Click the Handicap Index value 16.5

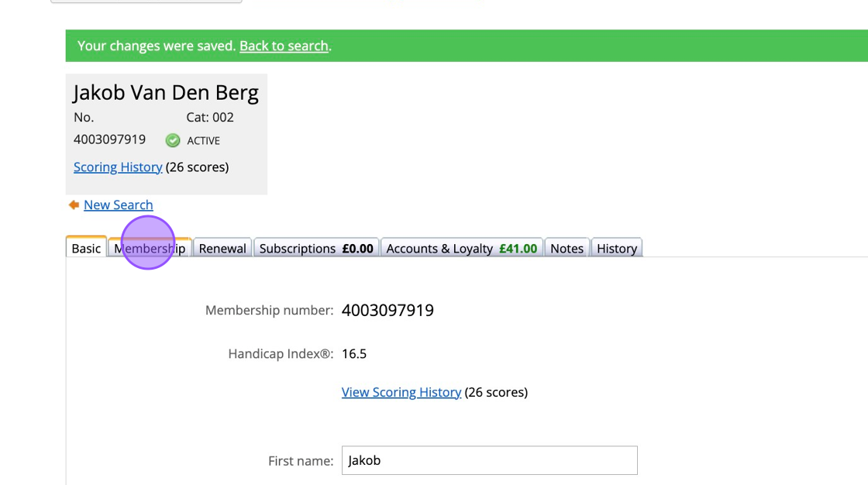point(354,354)
